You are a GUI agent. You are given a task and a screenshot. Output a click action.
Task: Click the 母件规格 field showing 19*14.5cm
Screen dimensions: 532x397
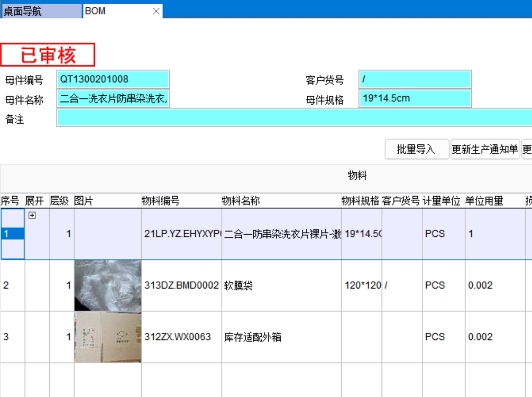click(x=415, y=99)
